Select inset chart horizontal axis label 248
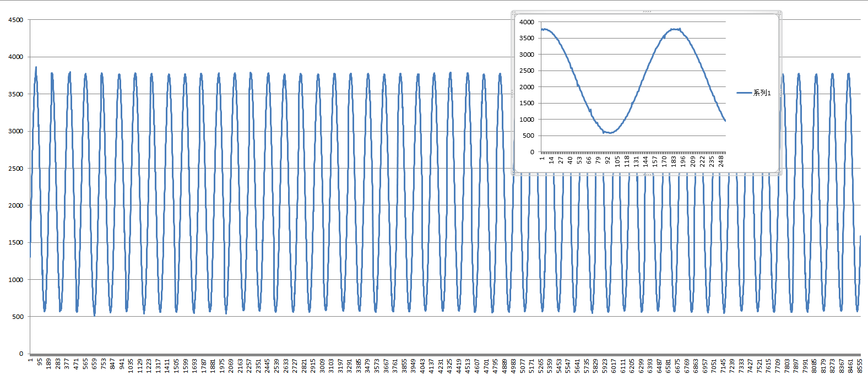The width and height of the screenshot is (868, 385). [x=721, y=161]
